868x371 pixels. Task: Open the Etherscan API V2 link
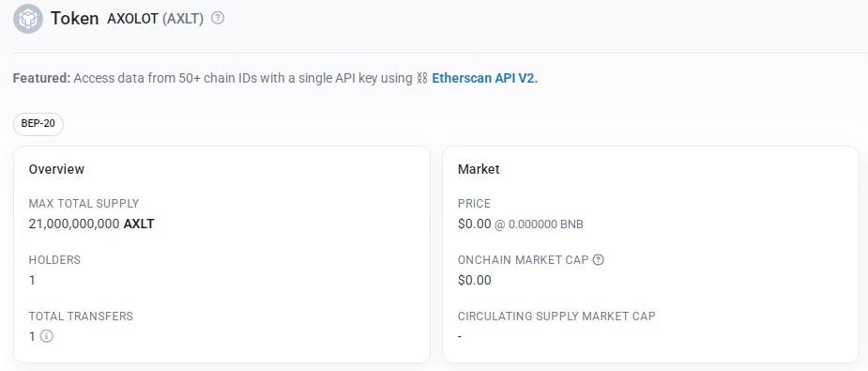[485, 78]
